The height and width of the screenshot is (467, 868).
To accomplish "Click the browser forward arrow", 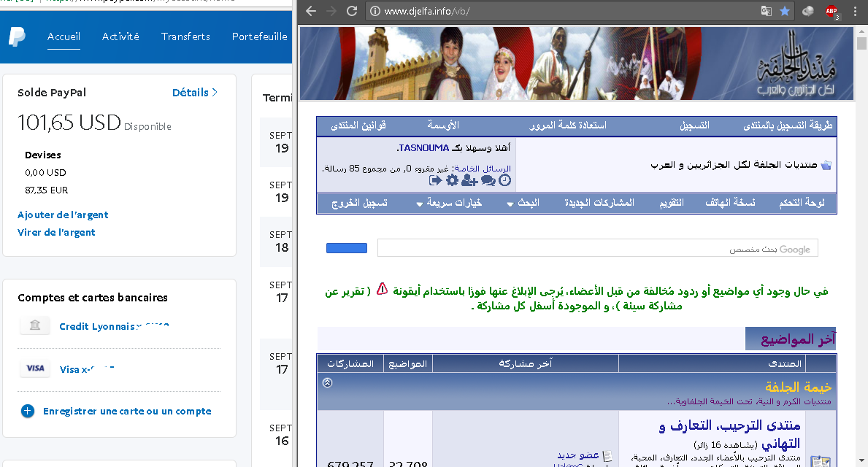I will 331,11.
